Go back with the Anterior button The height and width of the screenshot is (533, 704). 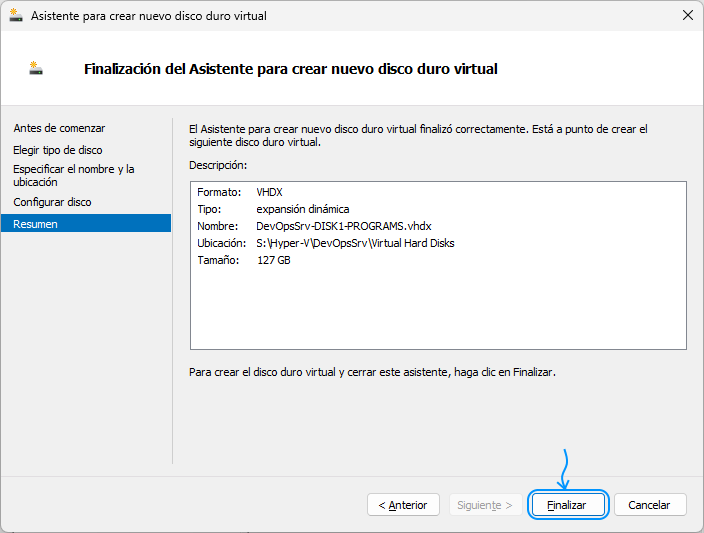pos(403,505)
